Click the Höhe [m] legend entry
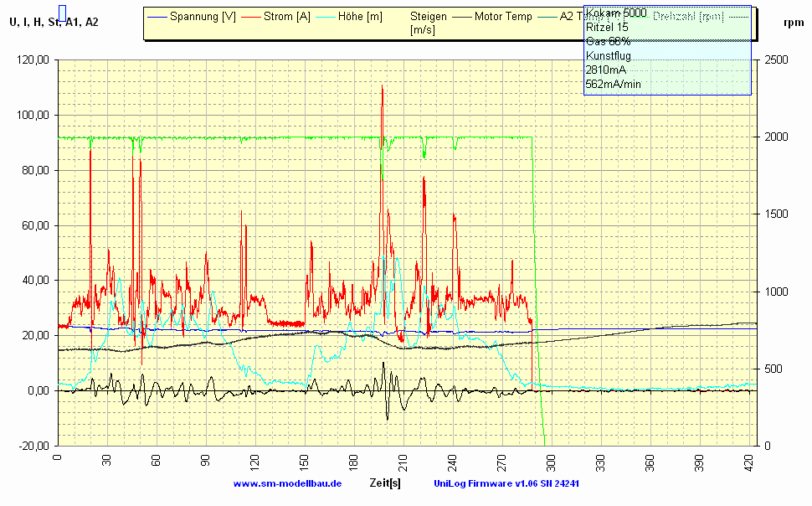The width and height of the screenshot is (812, 506). pos(360,16)
